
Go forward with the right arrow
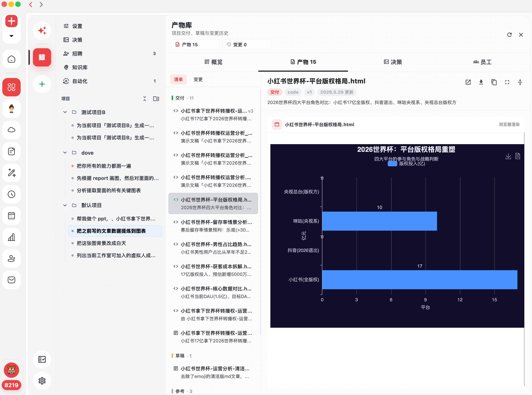(41, 5)
